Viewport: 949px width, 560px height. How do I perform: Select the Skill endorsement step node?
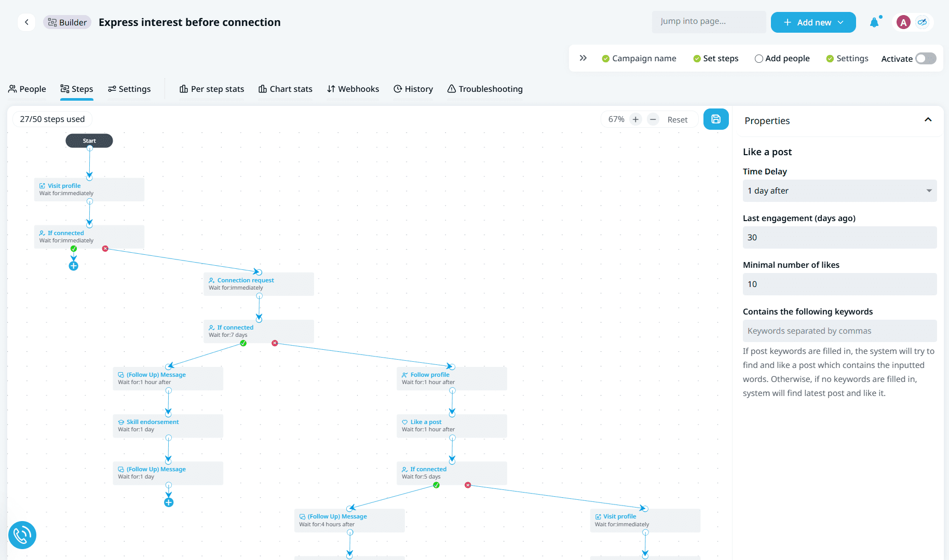168,426
